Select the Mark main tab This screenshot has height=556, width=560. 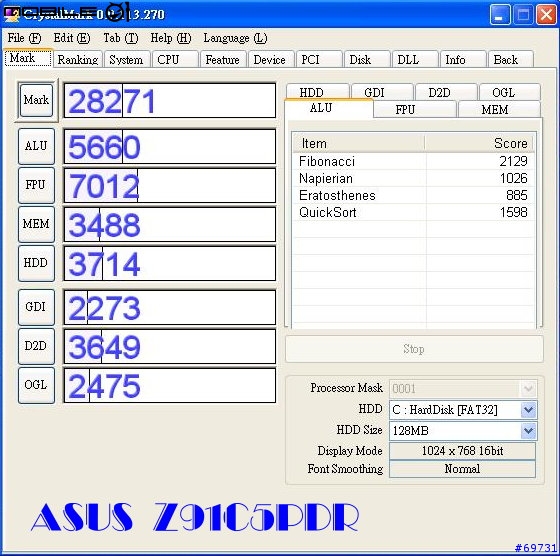point(28,58)
